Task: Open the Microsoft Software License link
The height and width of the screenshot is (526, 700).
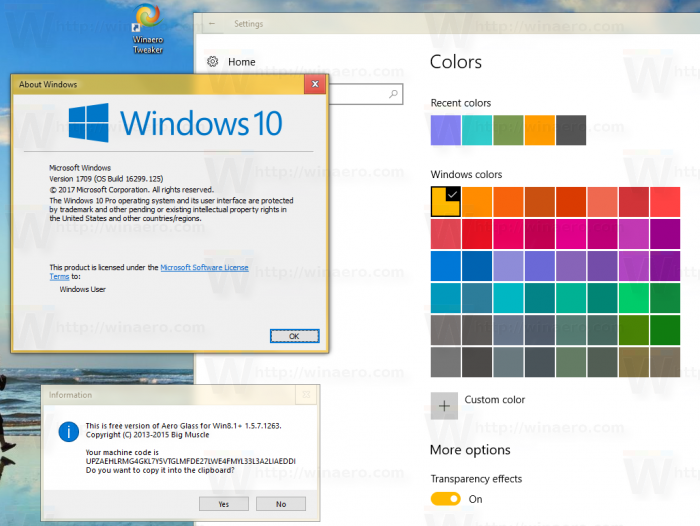Action: coord(204,267)
